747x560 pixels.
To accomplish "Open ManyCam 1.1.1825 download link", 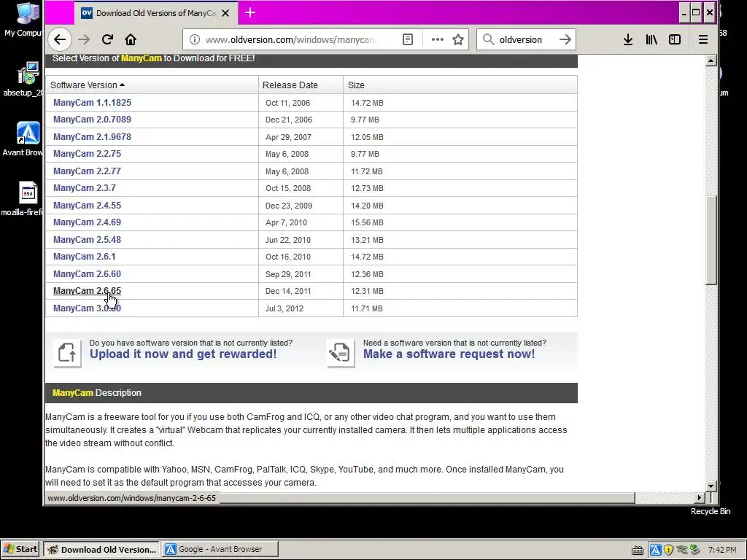I will [x=92, y=102].
